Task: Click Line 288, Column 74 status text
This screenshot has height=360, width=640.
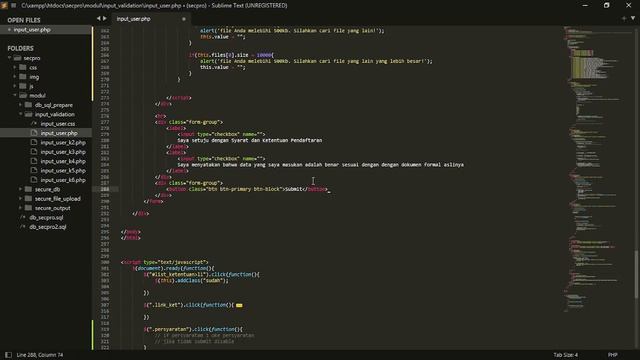Action: coord(40,355)
